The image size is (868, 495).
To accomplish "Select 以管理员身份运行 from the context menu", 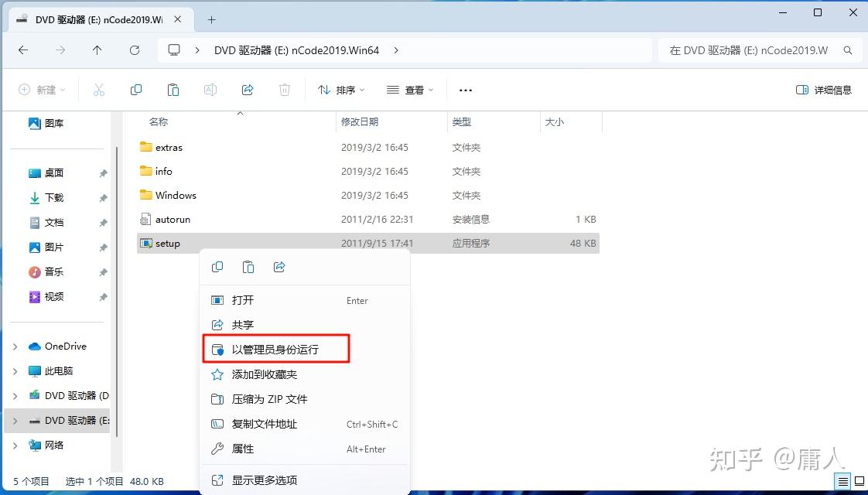I will (x=275, y=349).
